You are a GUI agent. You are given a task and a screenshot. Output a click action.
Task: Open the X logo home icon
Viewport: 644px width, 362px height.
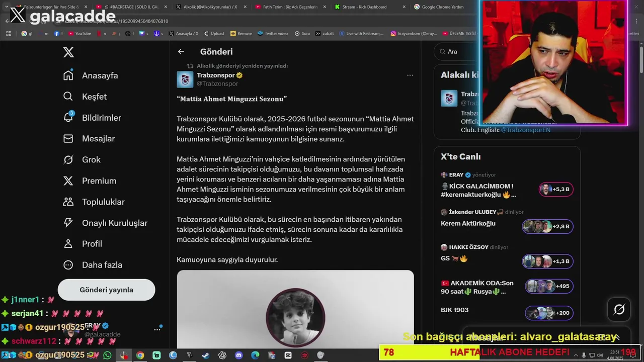point(68,52)
